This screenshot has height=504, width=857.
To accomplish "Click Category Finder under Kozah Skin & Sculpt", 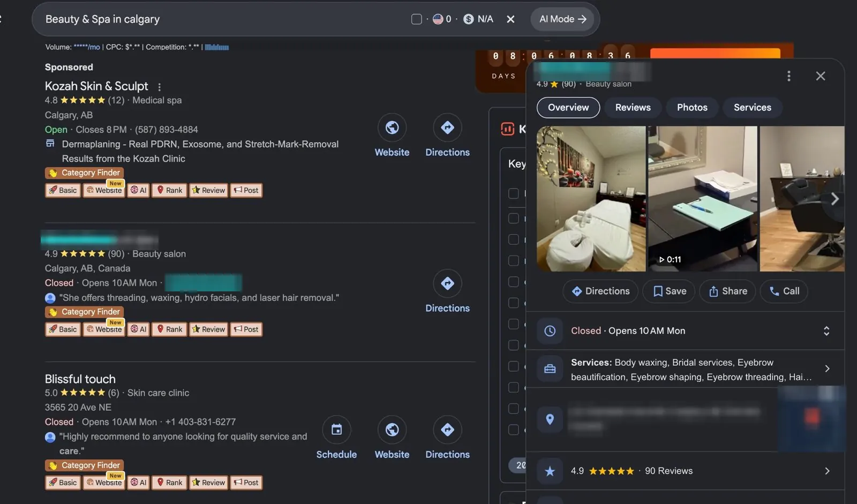I will pyautogui.click(x=85, y=173).
